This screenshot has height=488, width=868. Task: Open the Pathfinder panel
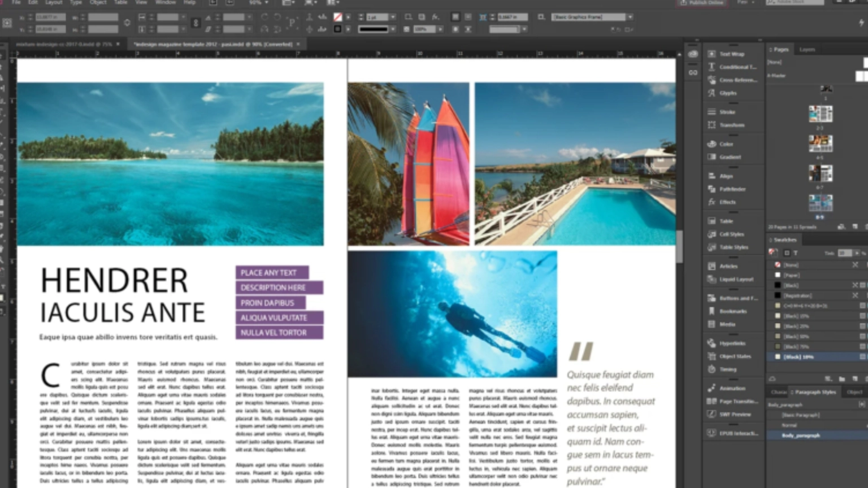tap(732, 189)
